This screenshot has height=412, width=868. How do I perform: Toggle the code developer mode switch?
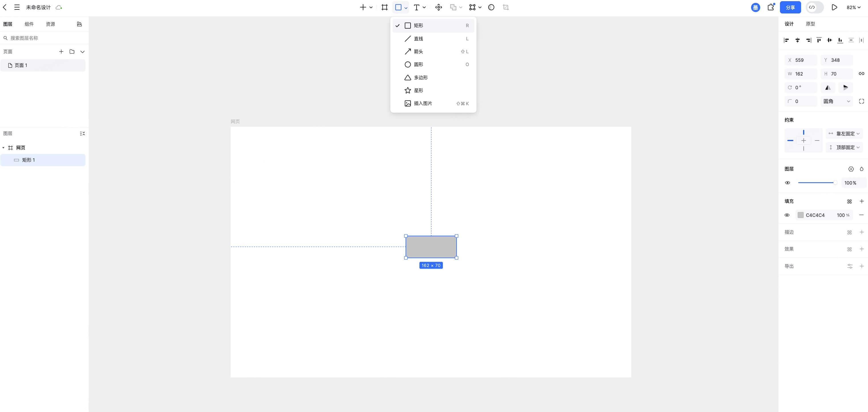point(815,7)
